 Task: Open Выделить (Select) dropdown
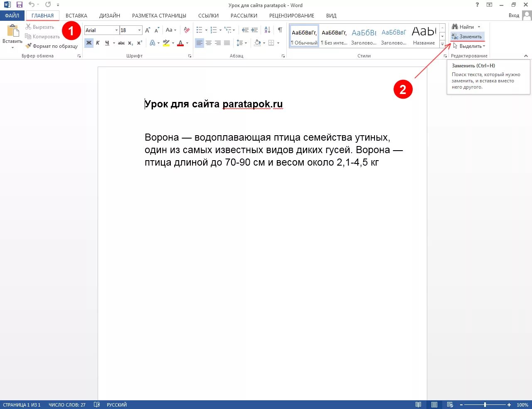469,46
